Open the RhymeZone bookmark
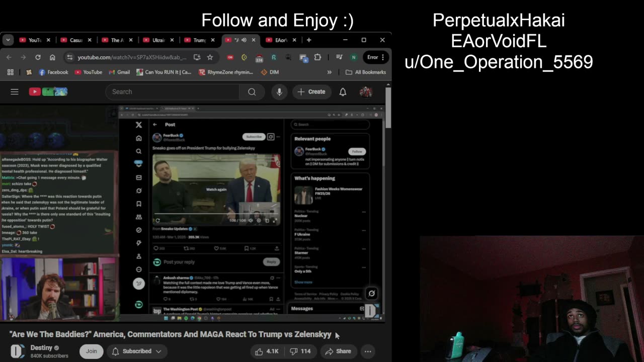The width and height of the screenshot is (644, 362). [226, 72]
